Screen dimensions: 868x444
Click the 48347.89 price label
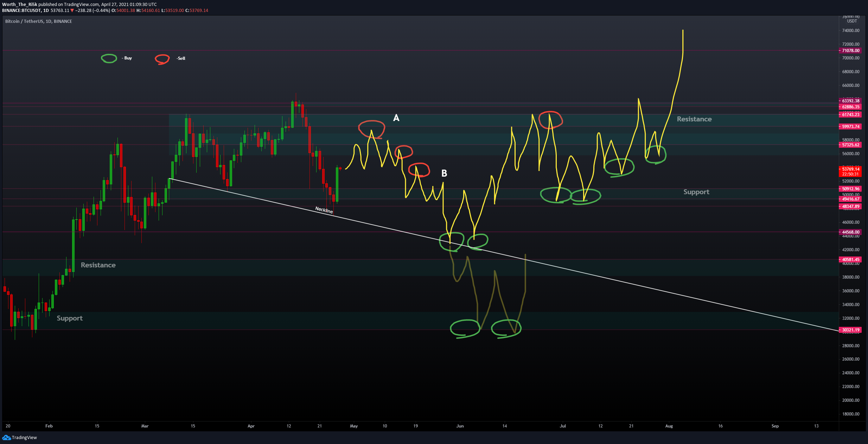click(850, 207)
